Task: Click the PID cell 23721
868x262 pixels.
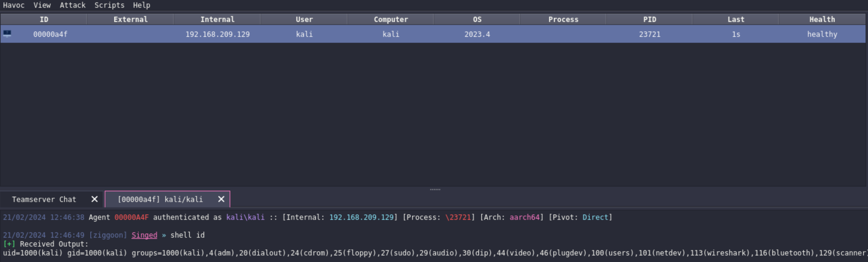Action: 650,34
